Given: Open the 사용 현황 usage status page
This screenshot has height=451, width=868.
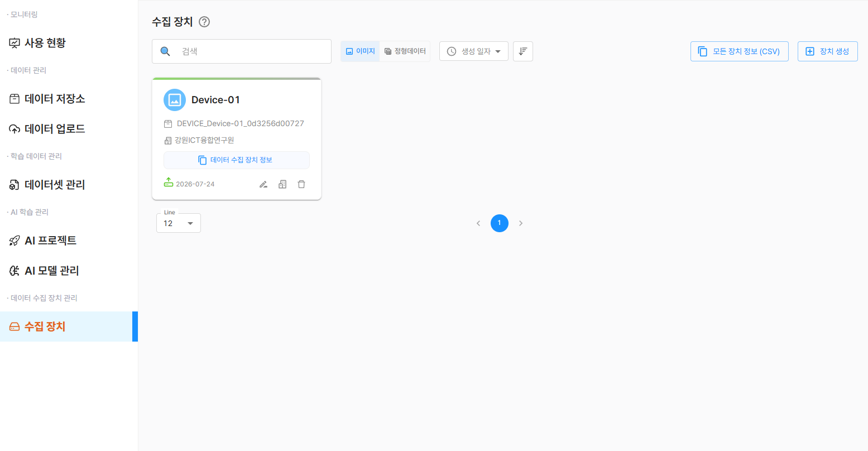Looking at the screenshot, I should pyautogui.click(x=37, y=43).
